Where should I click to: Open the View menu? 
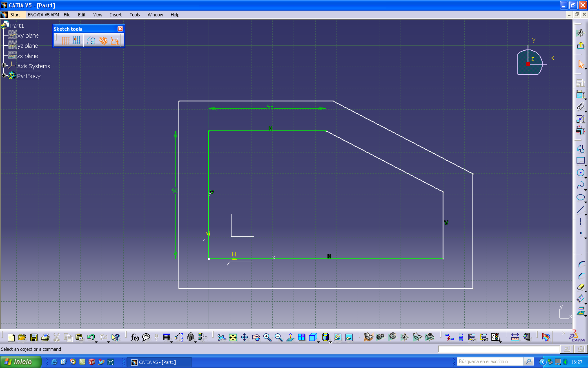[x=98, y=15]
